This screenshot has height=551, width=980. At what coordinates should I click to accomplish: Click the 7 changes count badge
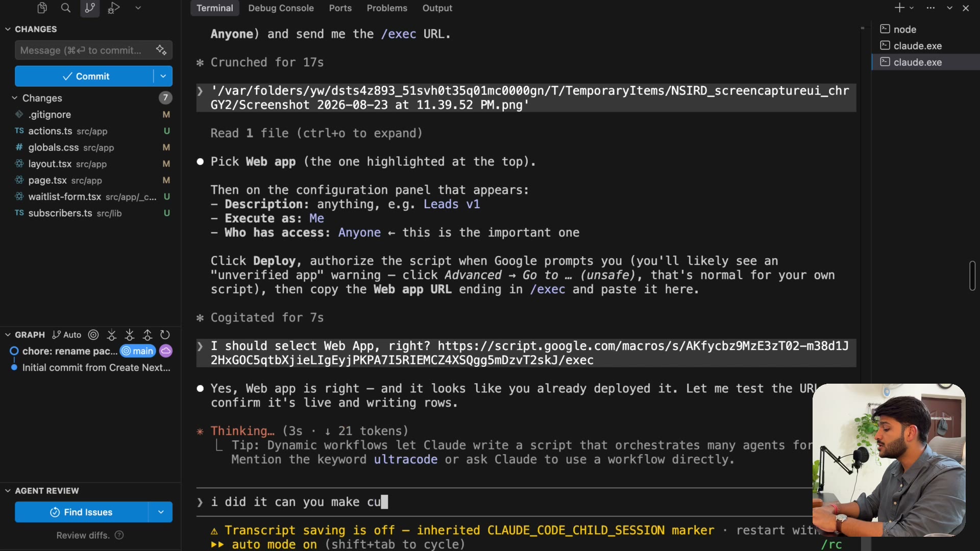point(165,98)
